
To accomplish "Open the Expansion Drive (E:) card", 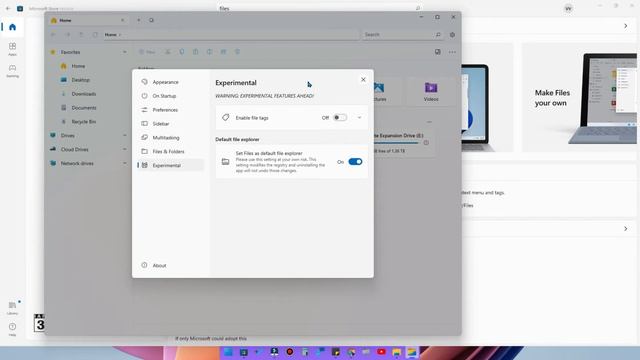I will [x=404, y=143].
